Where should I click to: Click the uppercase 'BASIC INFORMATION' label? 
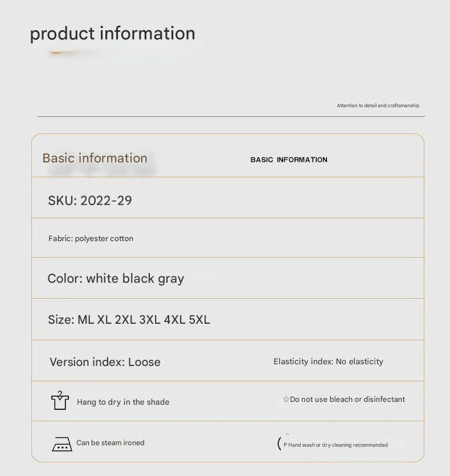289,160
